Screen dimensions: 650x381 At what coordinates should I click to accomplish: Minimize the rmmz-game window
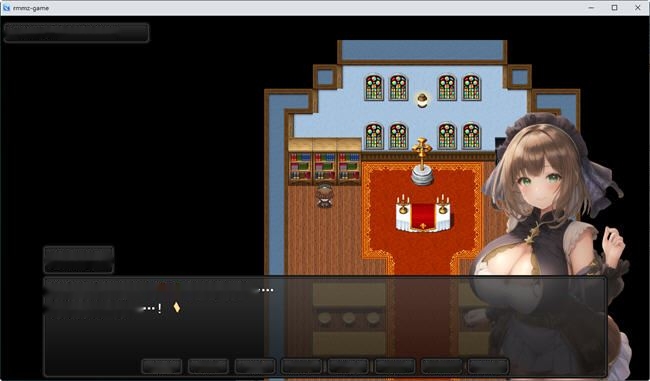(x=591, y=7)
